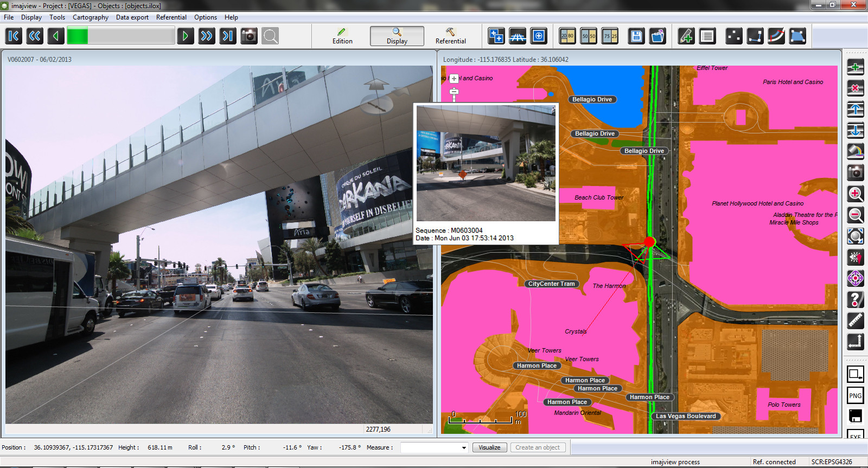
Task: Jump to the first image of sequence
Action: 14,36
